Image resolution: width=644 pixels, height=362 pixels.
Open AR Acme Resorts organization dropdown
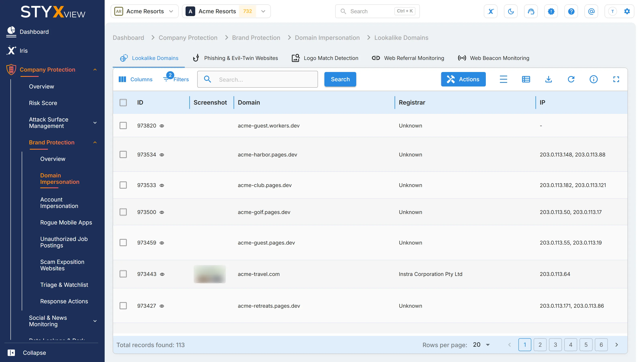click(144, 11)
